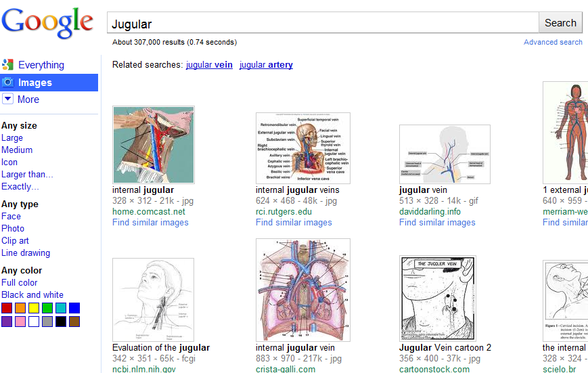The width and height of the screenshot is (588, 373).
Task: Click the crista-galli.com source text
Action: [x=286, y=369]
